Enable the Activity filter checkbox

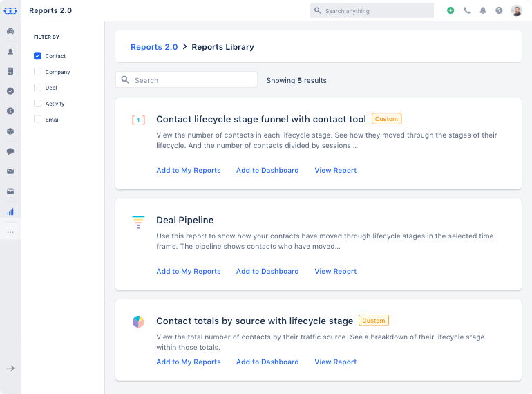click(38, 104)
